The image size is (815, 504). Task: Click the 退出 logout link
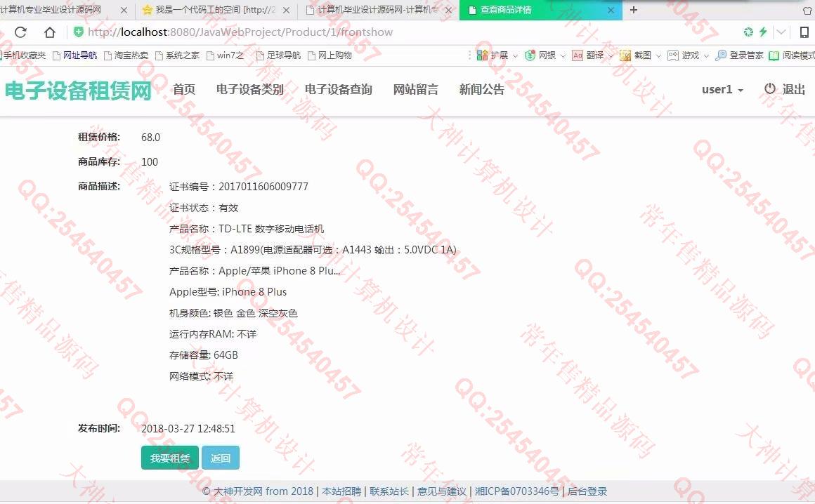(x=794, y=89)
